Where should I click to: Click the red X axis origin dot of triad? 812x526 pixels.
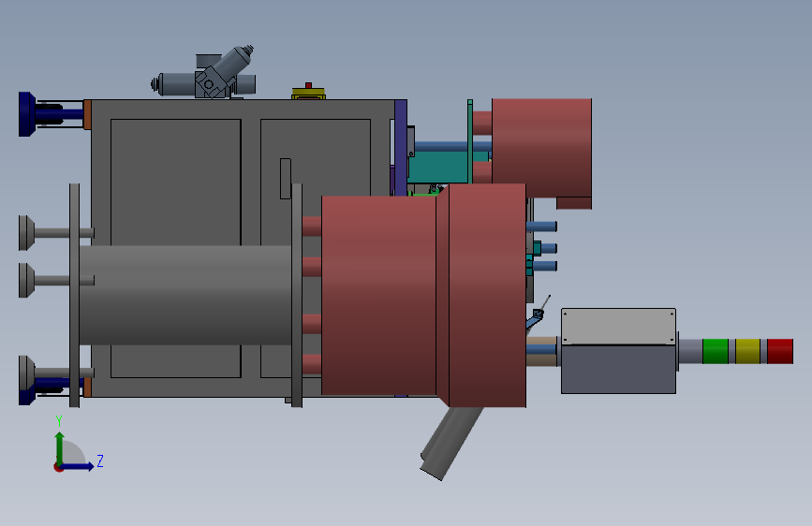58,467
